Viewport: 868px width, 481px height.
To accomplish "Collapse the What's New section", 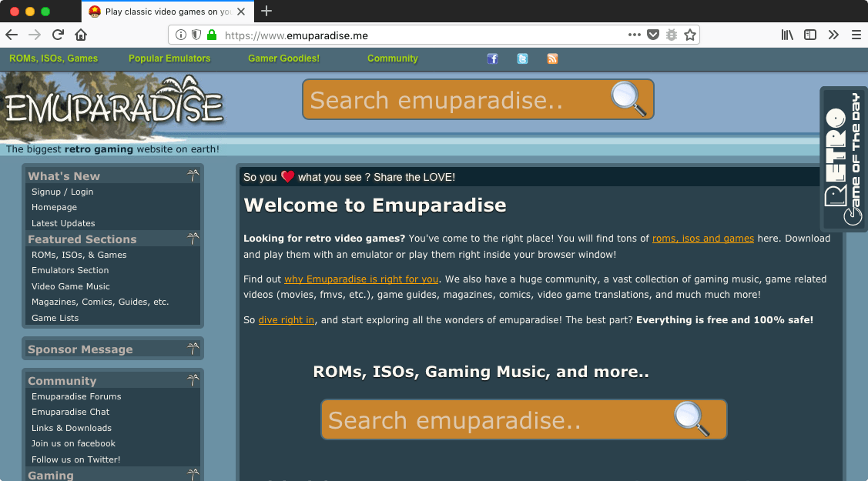I will [193, 175].
